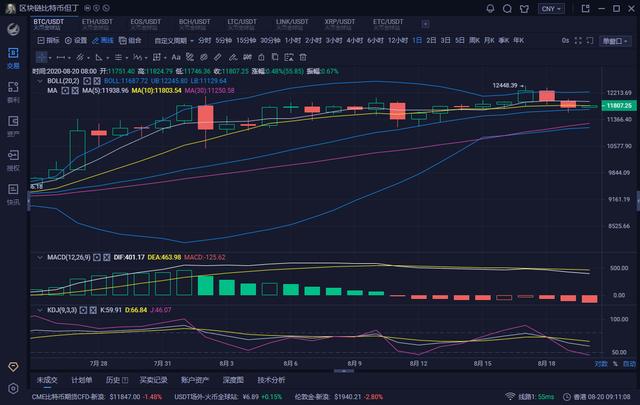Switch to the BCH/USDT tab
The width and height of the screenshot is (640, 405).
[x=194, y=24]
